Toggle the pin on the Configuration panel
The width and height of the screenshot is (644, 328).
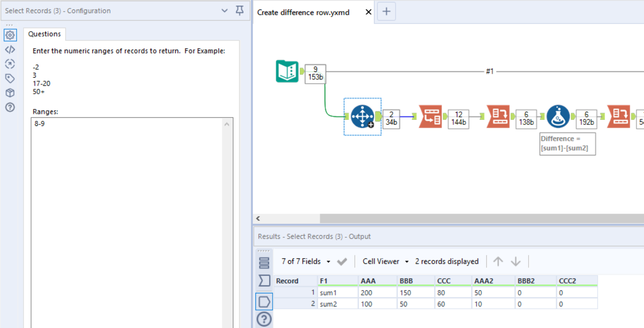click(239, 10)
